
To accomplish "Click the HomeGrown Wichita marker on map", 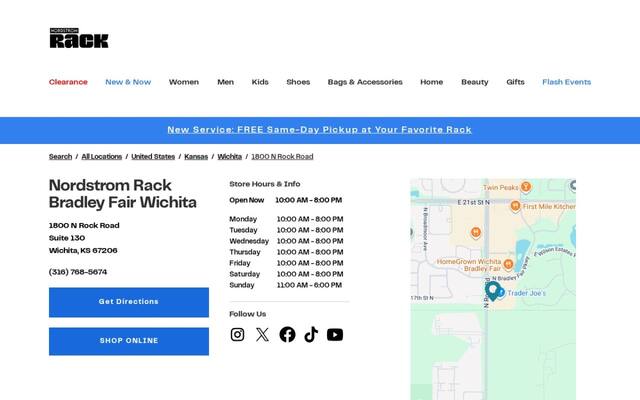I will (x=508, y=264).
